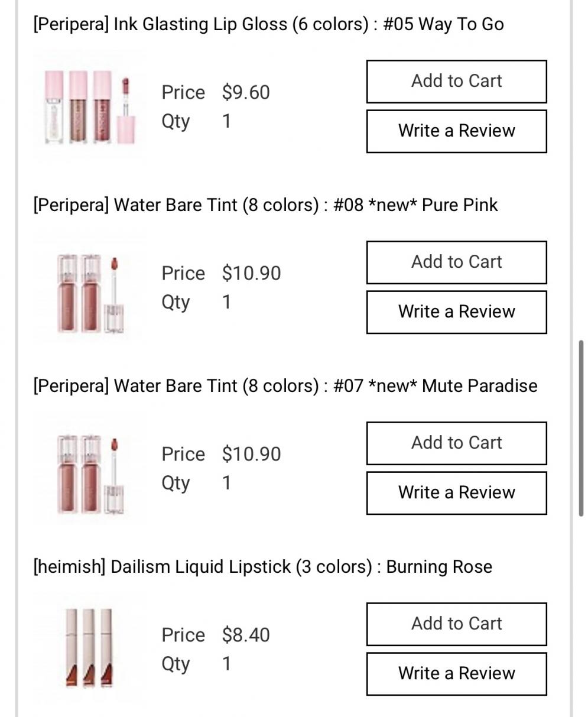Select the $10.90 price of Pure Pink tint
The width and height of the screenshot is (588, 717).
(x=252, y=274)
